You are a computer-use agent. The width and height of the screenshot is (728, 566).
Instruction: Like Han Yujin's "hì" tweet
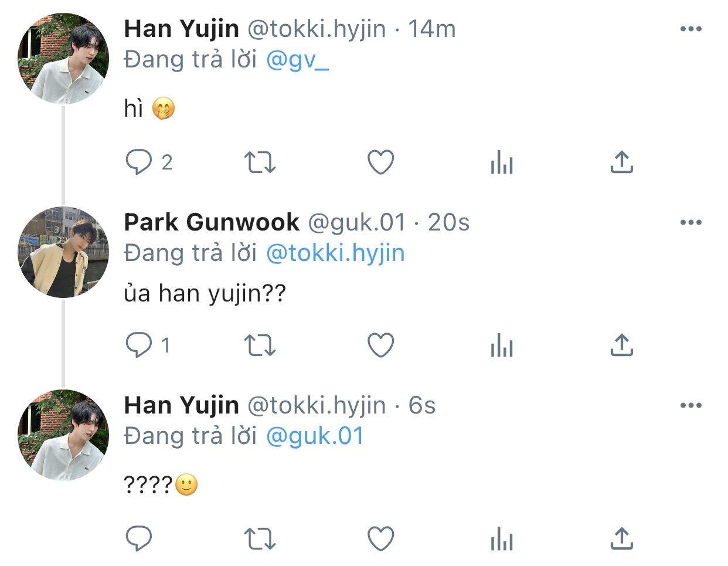tap(381, 162)
